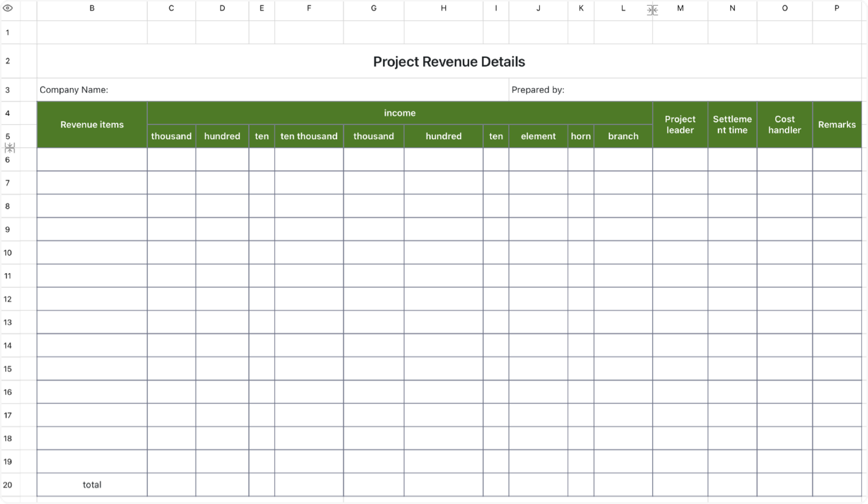Click the empty Remarks cell in row 12

(x=837, y=299)
